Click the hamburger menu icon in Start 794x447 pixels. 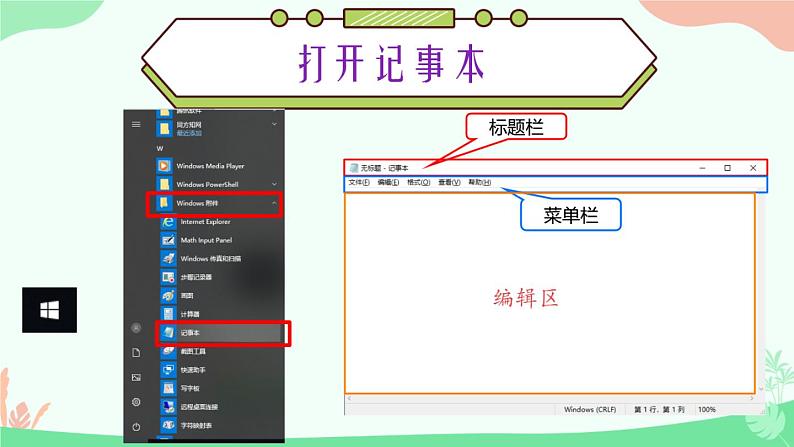click(x=136, y=124)
